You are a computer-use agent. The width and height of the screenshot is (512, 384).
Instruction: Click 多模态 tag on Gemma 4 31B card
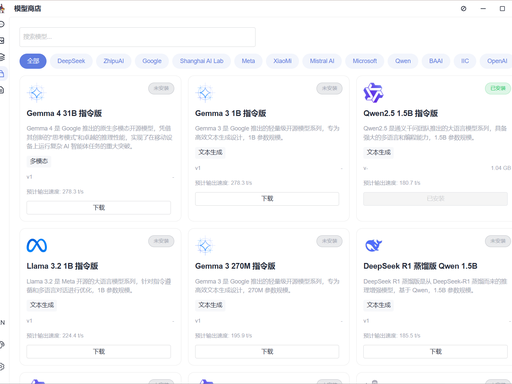39,161
